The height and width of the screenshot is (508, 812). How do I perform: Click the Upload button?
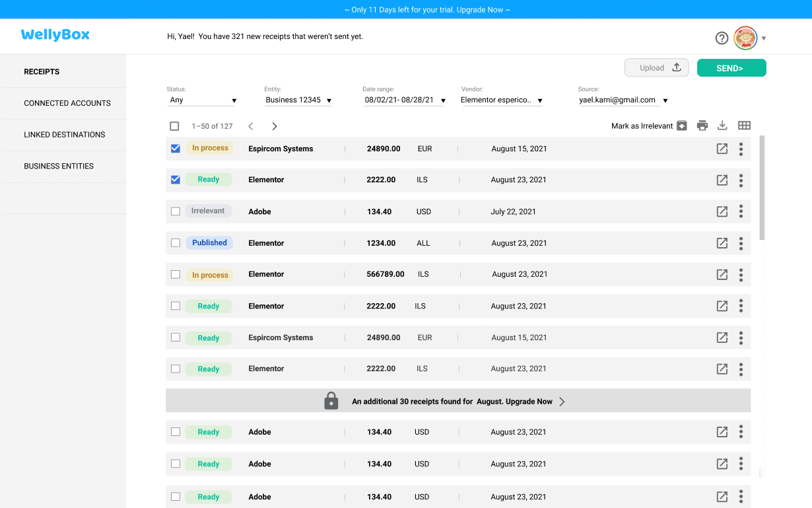[x=657, y=67]
